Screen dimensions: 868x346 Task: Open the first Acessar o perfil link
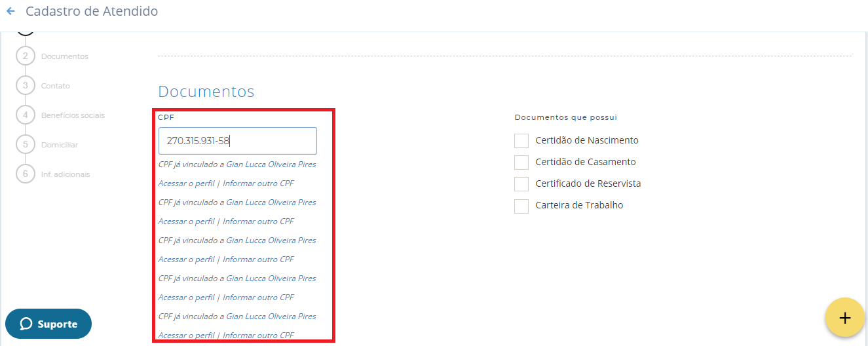click(x=186, y=183)
